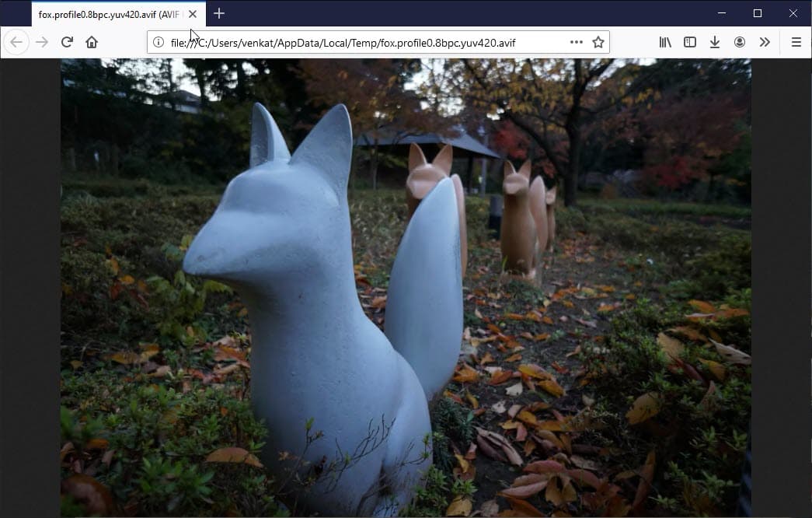812x518 pixels.
Task: Reload the current AVIF page
Action: [67, 42]
